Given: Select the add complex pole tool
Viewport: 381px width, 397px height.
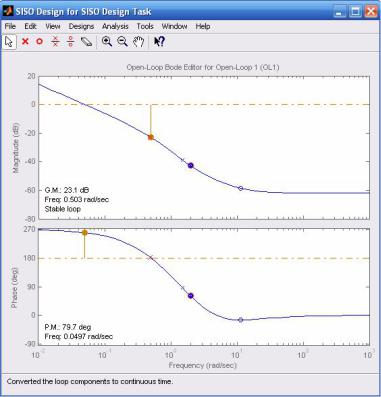Looking at the screenshot, I should tap(55, 42).
